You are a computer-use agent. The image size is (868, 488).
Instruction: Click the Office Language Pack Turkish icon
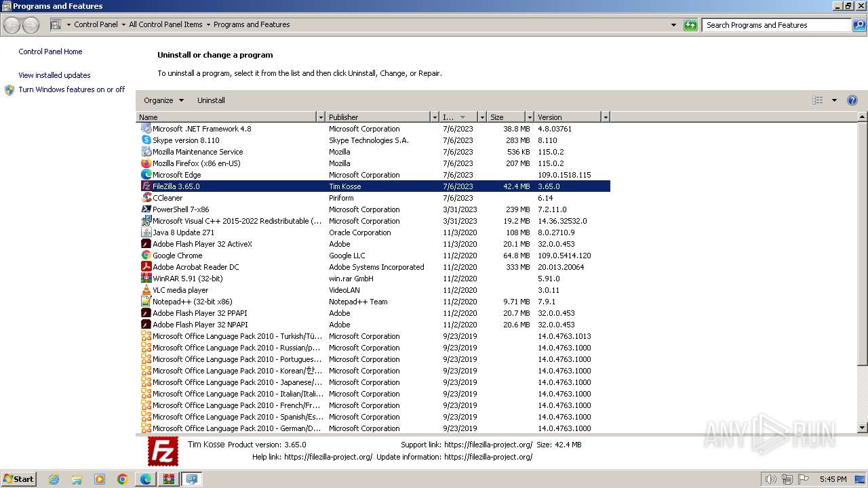click(x=146, y=336)
